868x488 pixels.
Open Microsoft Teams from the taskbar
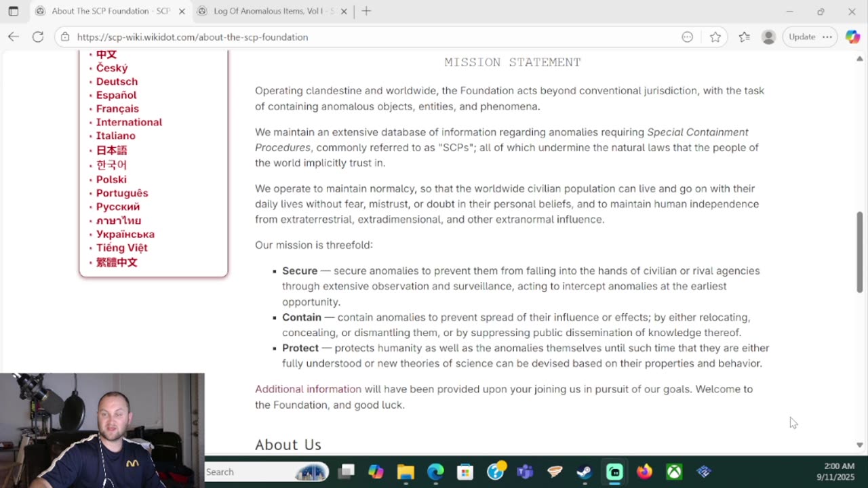click(525, 472)
